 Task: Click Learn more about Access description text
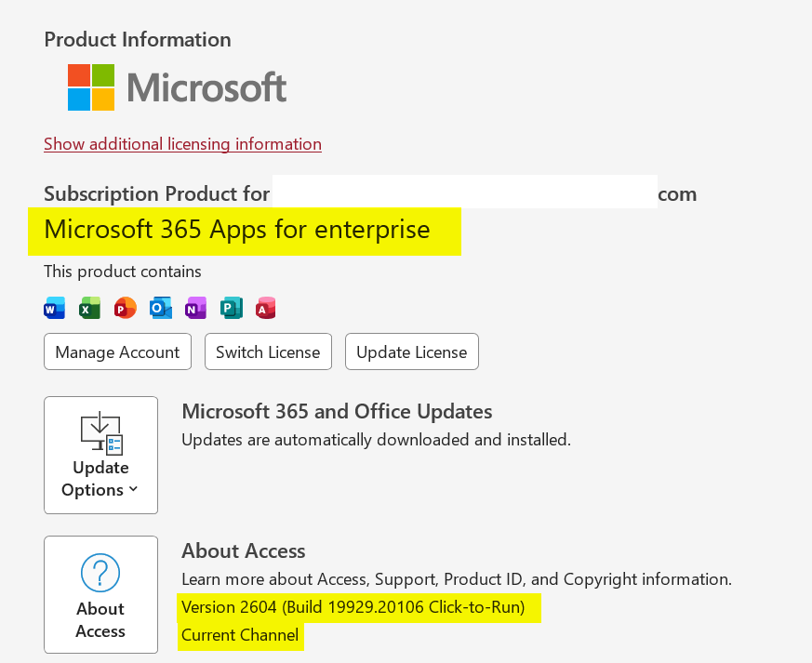(x=457, y=579)
